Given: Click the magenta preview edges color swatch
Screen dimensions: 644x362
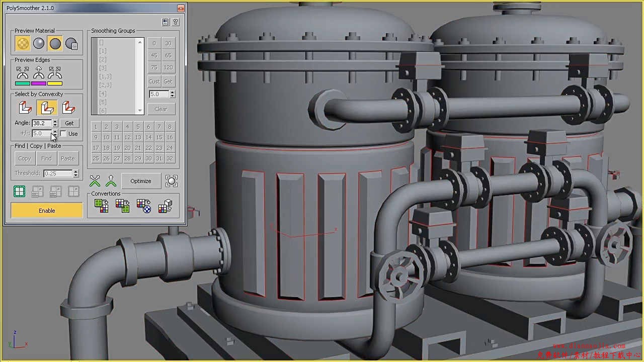Looking at the screenshot, I should [39, 83].
